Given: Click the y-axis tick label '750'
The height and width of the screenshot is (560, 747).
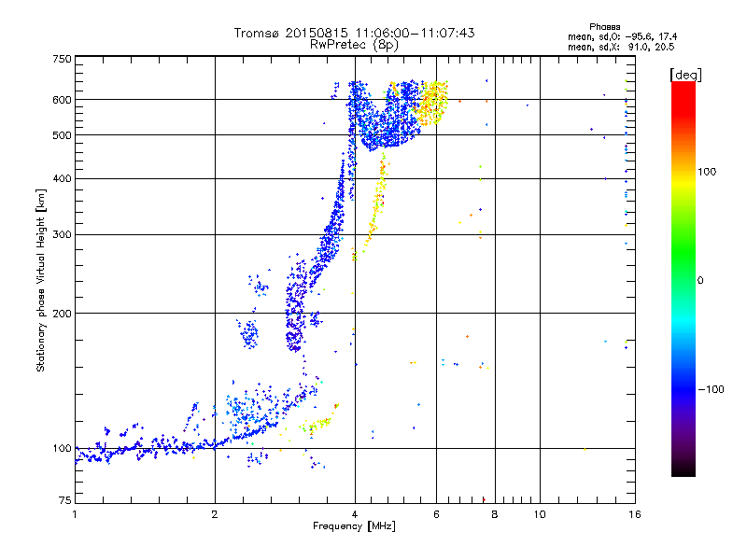Looking at the screenshot, I should point(62,59).
